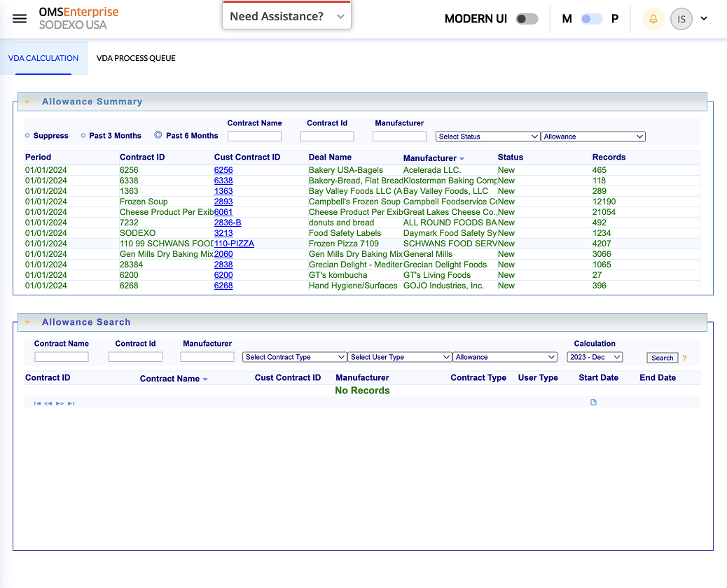Go to last page of search results

(x=71, y=404)
